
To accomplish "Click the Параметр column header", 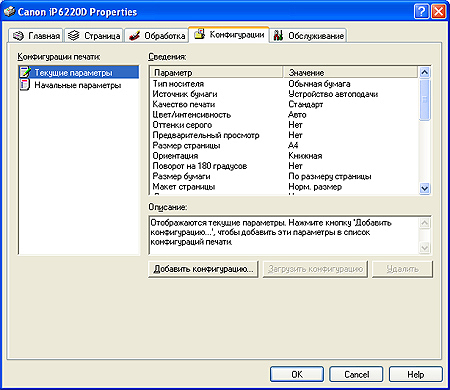I will (216, 72).
